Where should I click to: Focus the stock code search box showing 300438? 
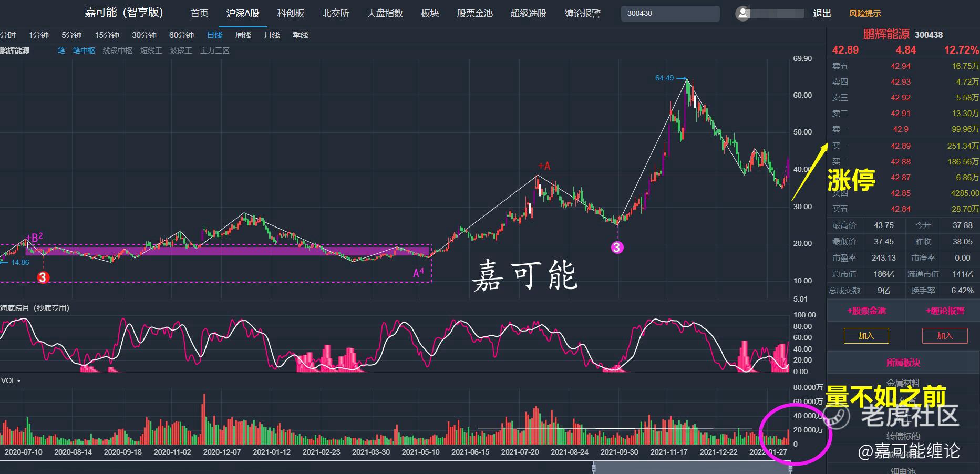tap(670, 13)
